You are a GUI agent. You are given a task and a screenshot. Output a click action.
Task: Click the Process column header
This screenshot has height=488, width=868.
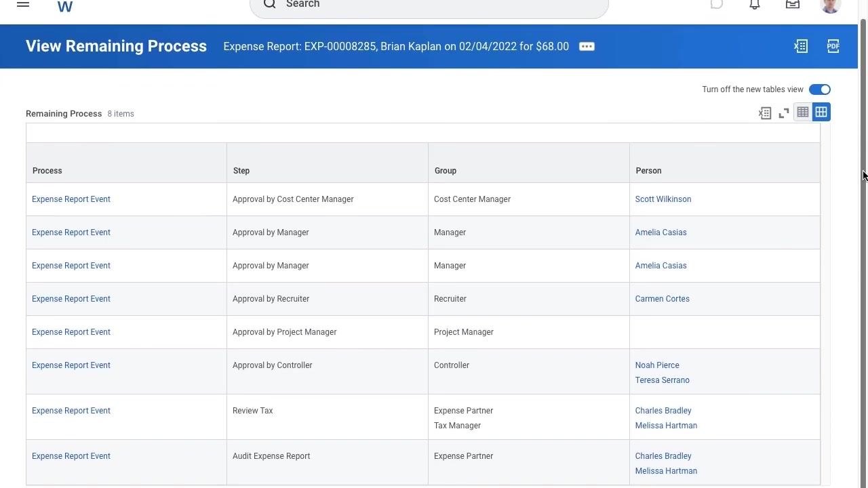[126, 163]
